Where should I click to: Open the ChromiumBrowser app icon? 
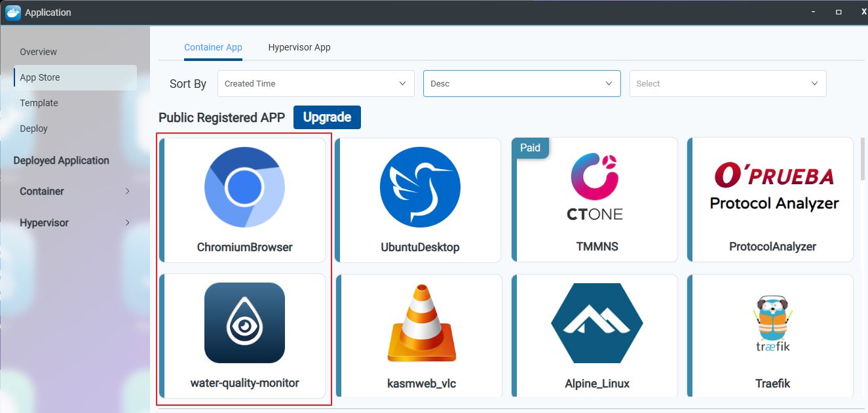[244, 187]
